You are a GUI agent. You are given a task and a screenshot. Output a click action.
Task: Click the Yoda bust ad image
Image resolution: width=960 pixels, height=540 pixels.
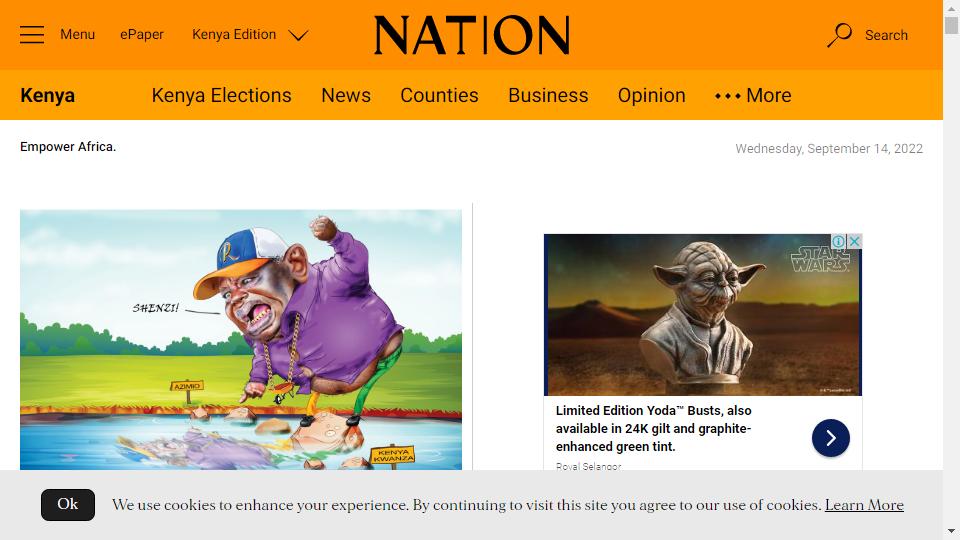703,315
